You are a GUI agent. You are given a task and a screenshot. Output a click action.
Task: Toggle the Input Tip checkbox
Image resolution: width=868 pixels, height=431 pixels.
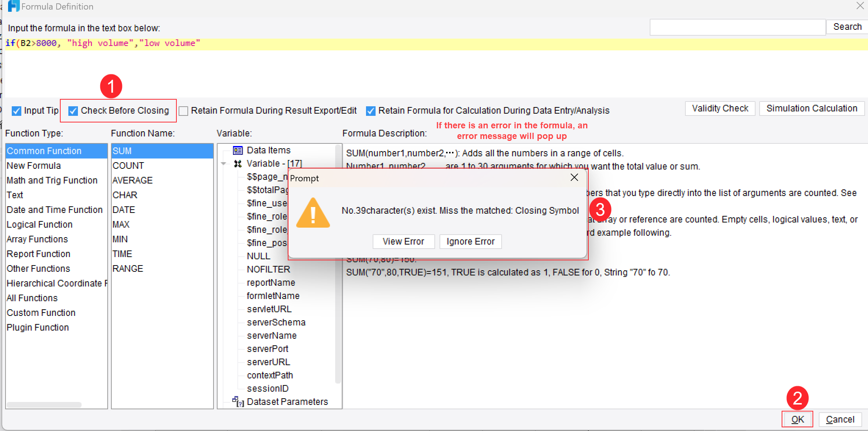(17, 111)
